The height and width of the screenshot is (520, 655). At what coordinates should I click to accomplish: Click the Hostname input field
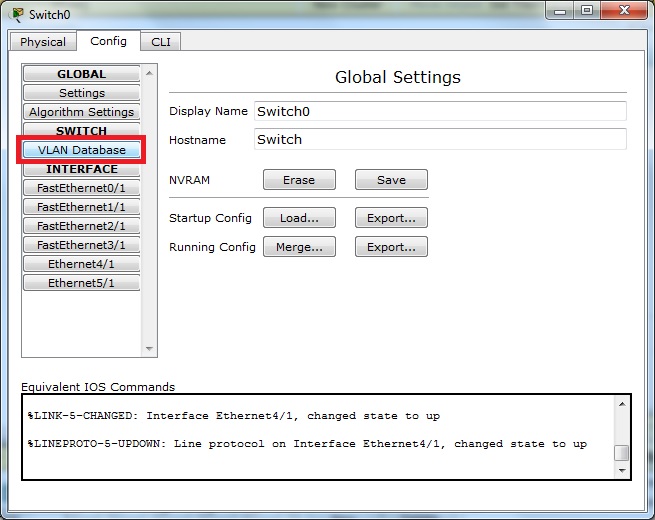[440, 139]
